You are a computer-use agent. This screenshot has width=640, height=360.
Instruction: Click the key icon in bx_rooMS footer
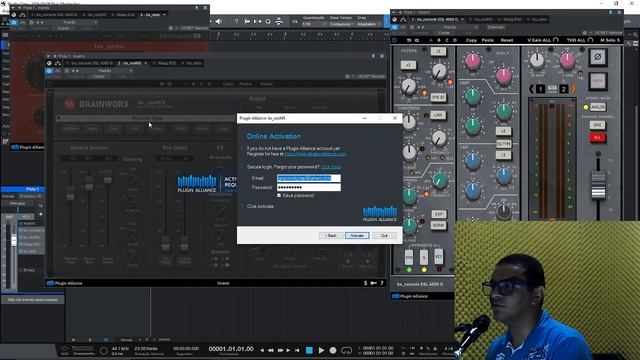373,283
